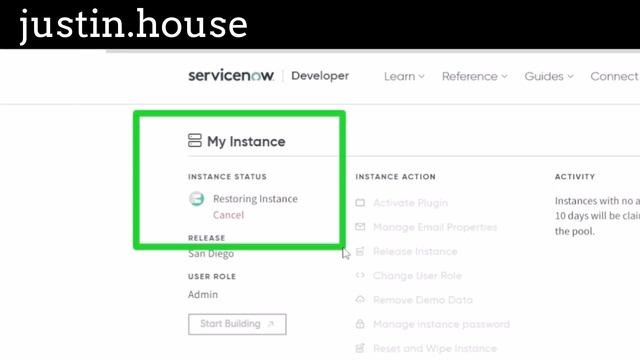
Task: Click the INSTANCE STATUS label
Action: tap(227, 177)
